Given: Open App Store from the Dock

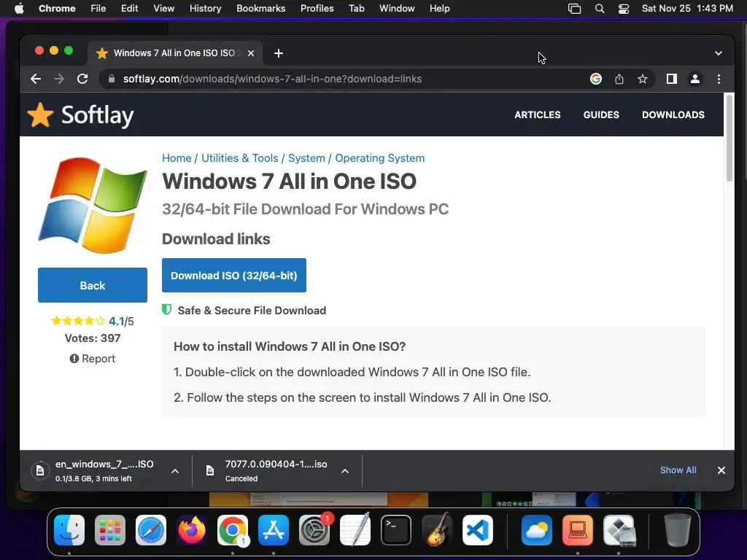Looking at the screenshot, I should click(274, 530).
